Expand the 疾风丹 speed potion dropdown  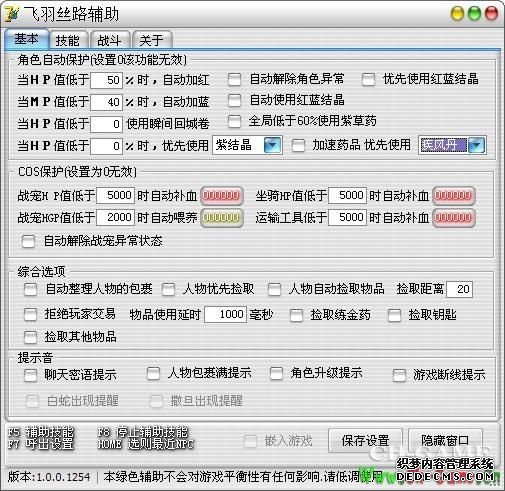coord(476,145)
